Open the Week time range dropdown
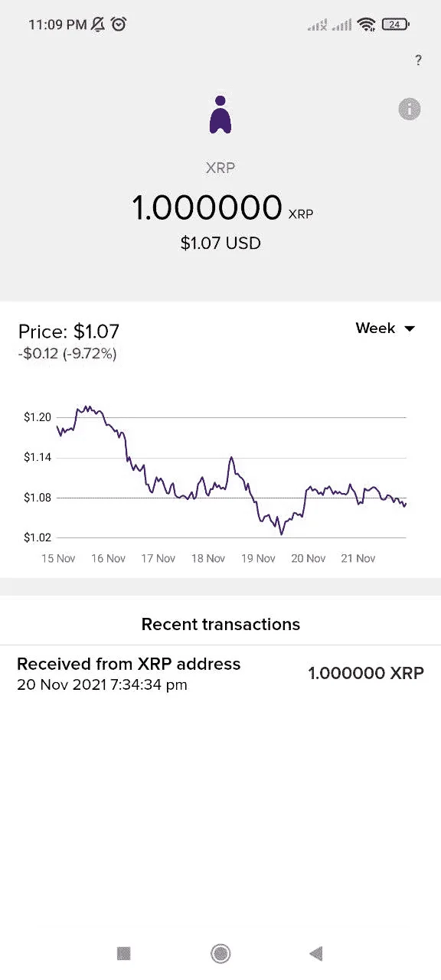This screenshot has width=441, height=980. [385, 328]
